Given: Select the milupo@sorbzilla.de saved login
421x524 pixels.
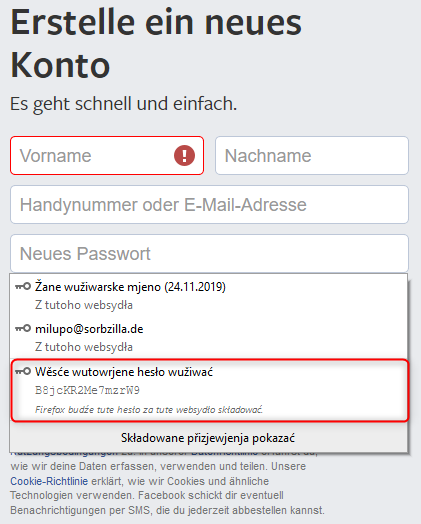Looking at the screenshot, I should click(x=209, y=338).
